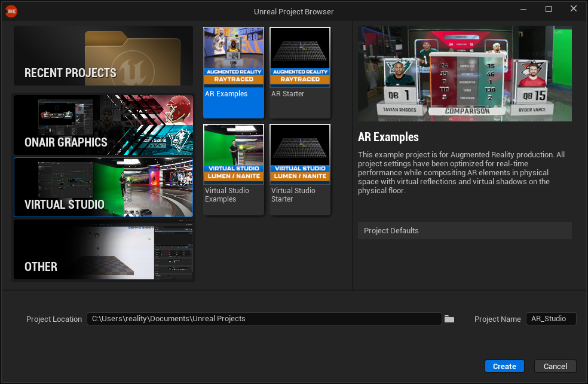Select the OnAir Graphics category
The height and width of the screenshot is (384, 588).
click(103, 125)
